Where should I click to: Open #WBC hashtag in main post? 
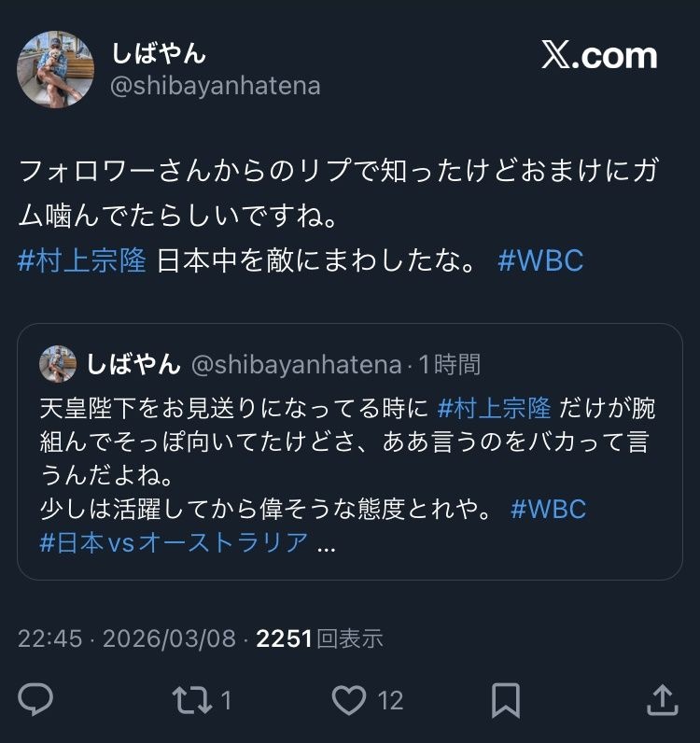540,260
